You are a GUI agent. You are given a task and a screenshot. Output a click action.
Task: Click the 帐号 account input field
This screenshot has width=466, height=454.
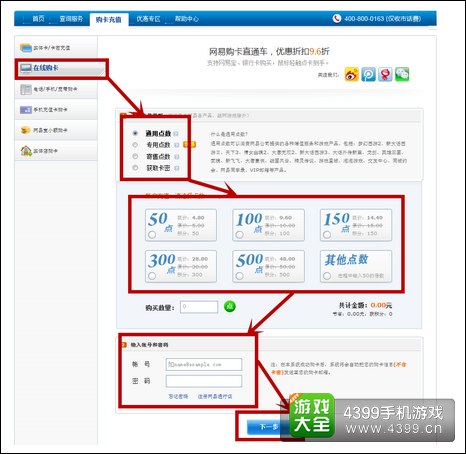[x=204, y=364]
